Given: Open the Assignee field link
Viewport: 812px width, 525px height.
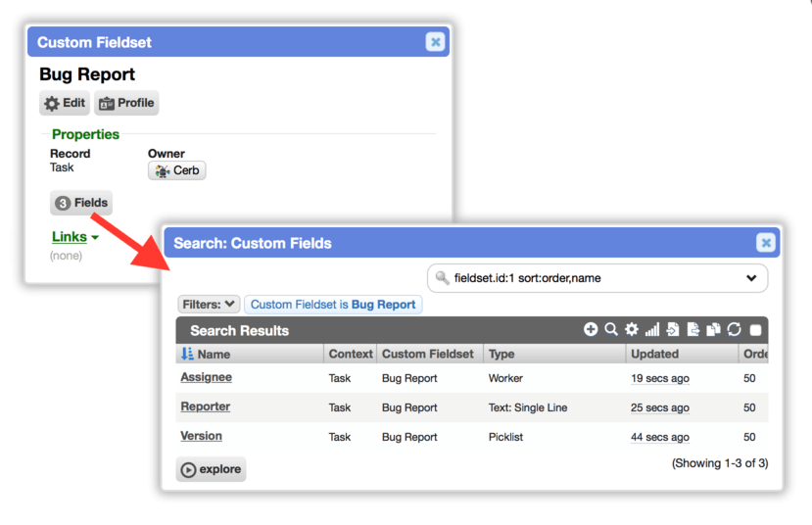Looking at the screenshot, I should click(206, 377).
